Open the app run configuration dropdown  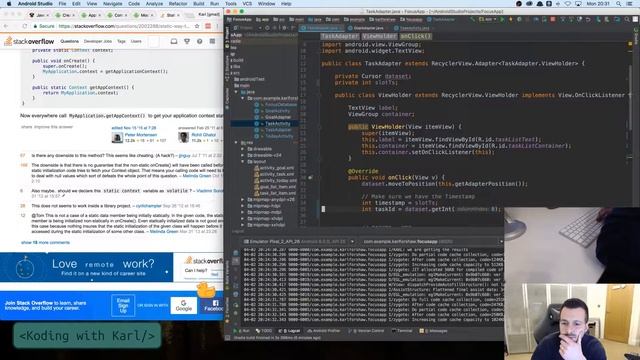tap(488, 19)
